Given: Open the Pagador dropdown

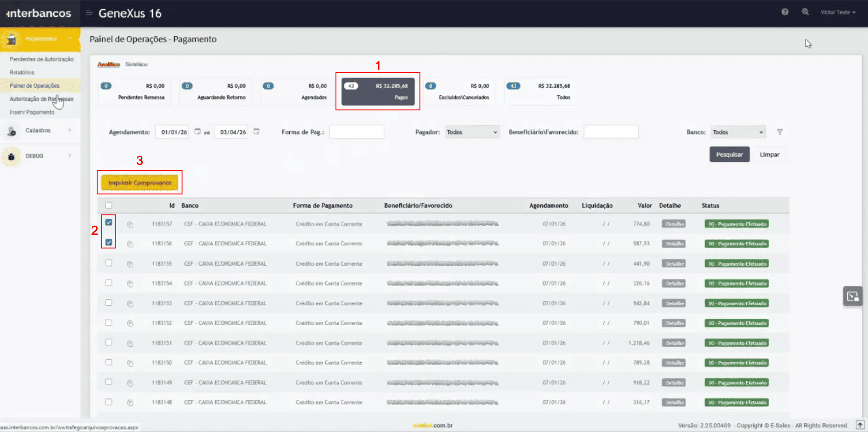Looking at the screenshot, I should click(x=472, y=132).
